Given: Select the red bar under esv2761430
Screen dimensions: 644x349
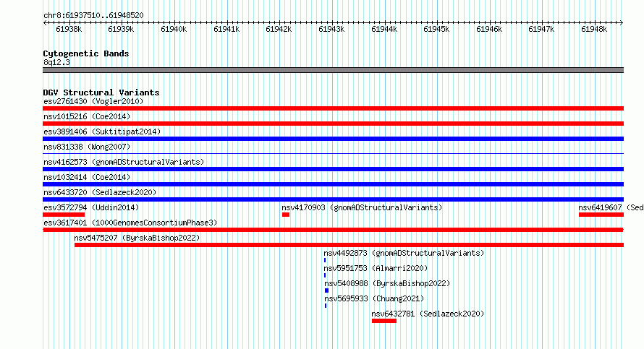Looking at the screenshot, I should (x=333, y=108).
